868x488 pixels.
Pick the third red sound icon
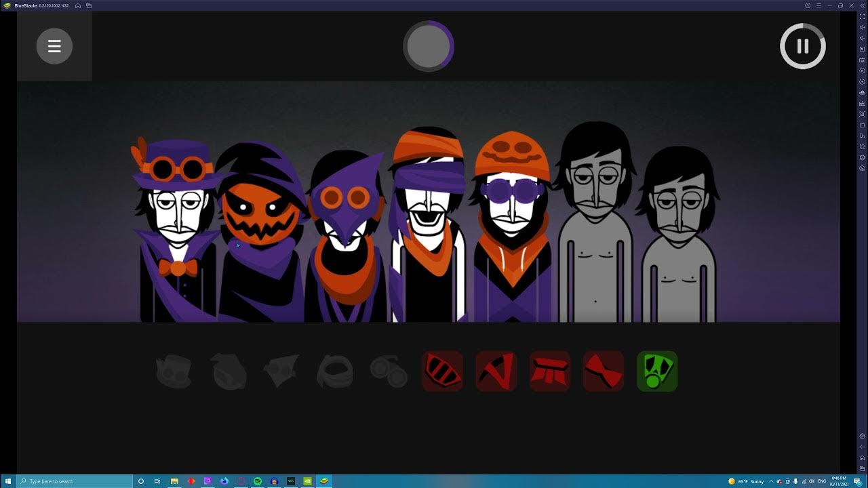550,371
